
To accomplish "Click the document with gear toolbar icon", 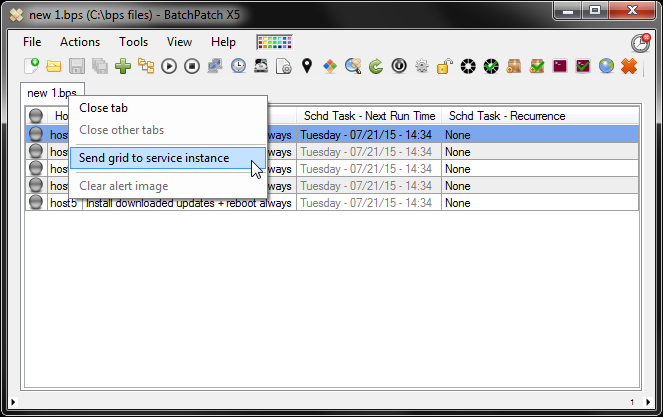I will pos(284,66).
